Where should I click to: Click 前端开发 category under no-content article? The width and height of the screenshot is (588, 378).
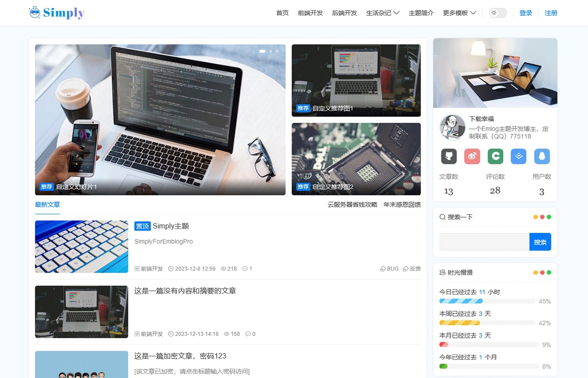(x=151, y=334)
